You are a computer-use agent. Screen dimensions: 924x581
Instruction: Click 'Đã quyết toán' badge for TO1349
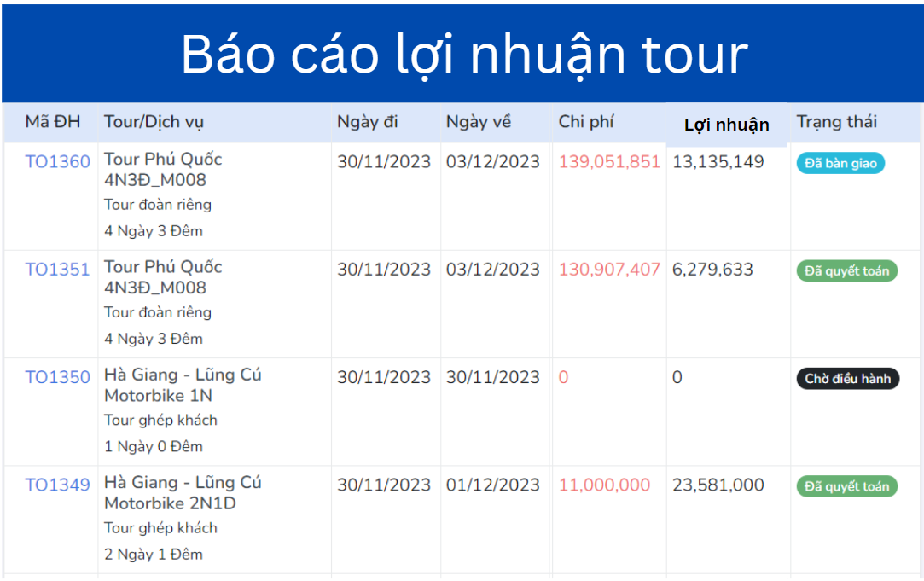(x=847, y=486)
